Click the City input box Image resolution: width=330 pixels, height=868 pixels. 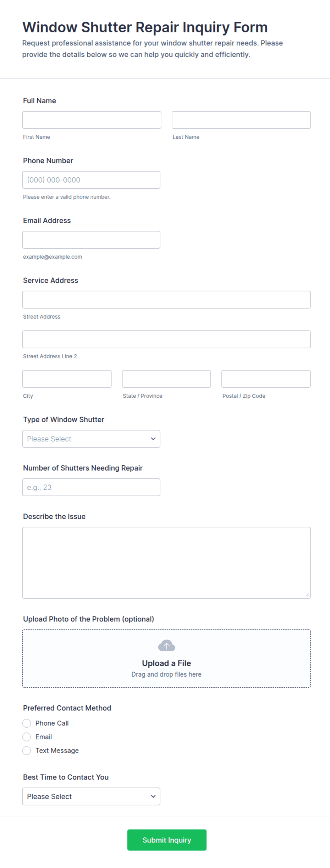(x=67, y=379)
